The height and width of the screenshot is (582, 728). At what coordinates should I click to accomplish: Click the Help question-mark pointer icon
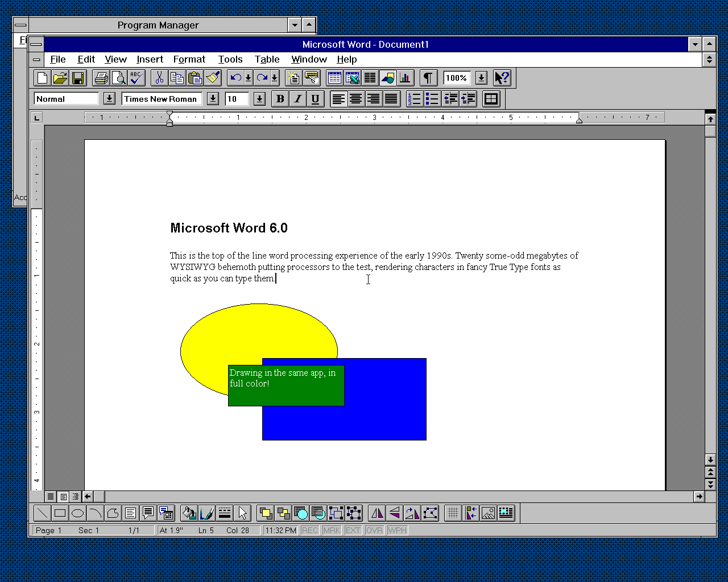(502, 78)
